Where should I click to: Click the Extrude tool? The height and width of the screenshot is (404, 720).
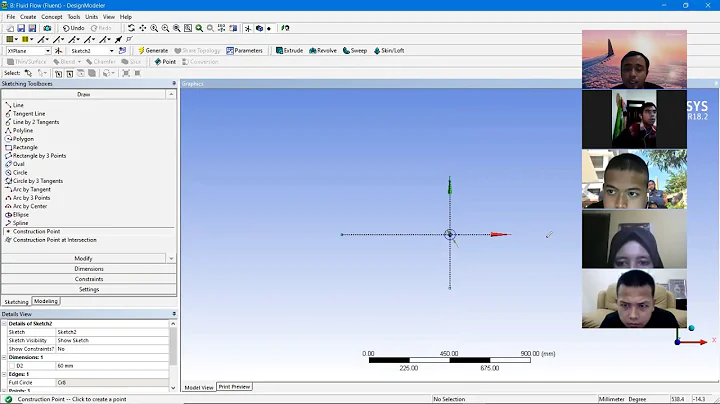click(x=289, y=50)
